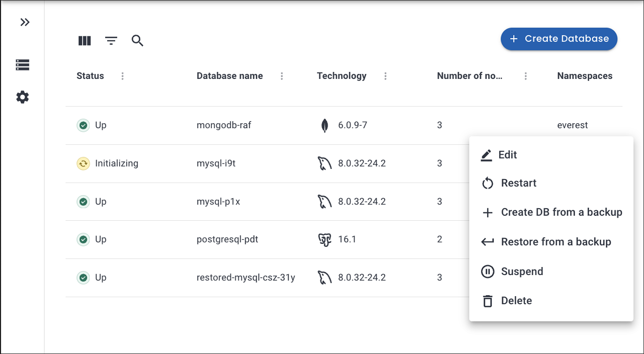Screen dimensions: 644x354
Task: Select Create DB from a backup
Action: click(x=561, y=212)
